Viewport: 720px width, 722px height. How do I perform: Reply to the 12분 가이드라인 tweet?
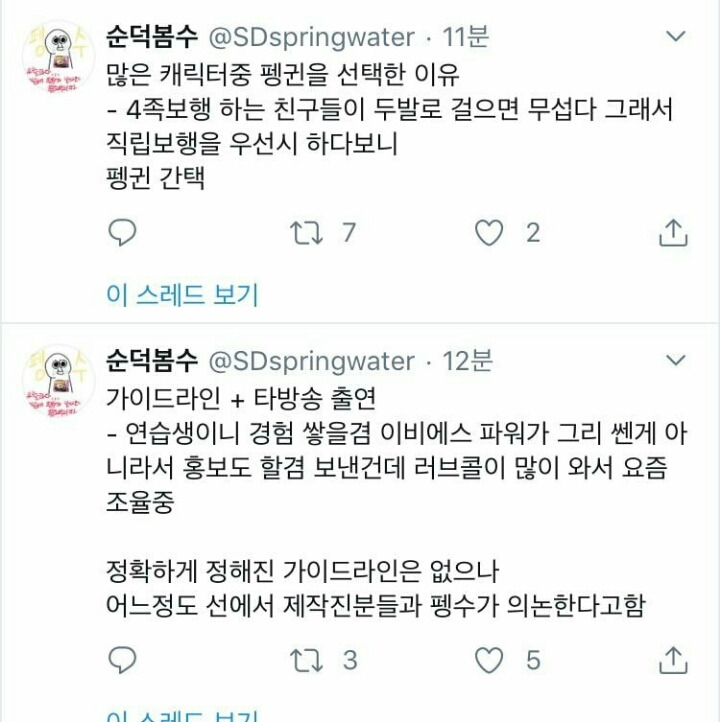(122, 660)
